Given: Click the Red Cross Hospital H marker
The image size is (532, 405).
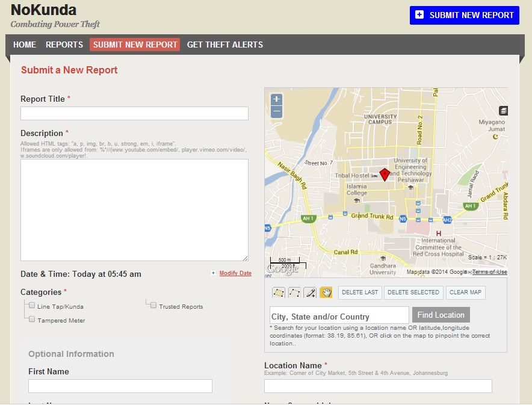Looking at the screenshot, I should point(439,233).
